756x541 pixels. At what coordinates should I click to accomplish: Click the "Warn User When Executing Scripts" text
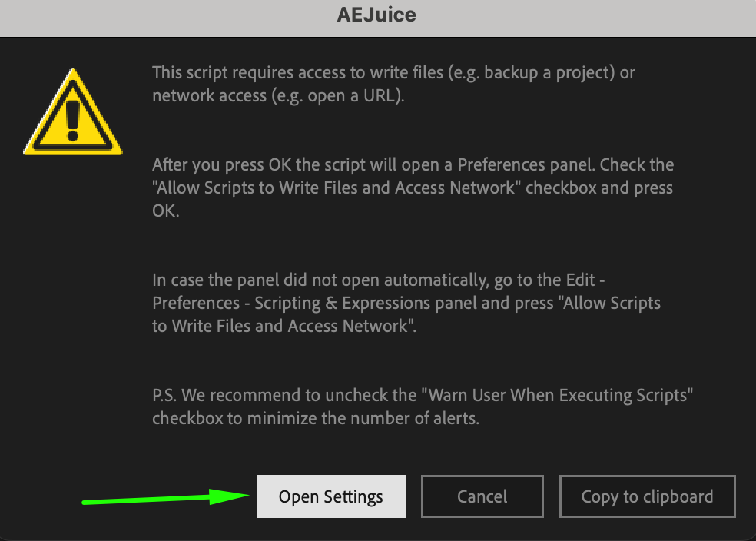tap(561, 396)
